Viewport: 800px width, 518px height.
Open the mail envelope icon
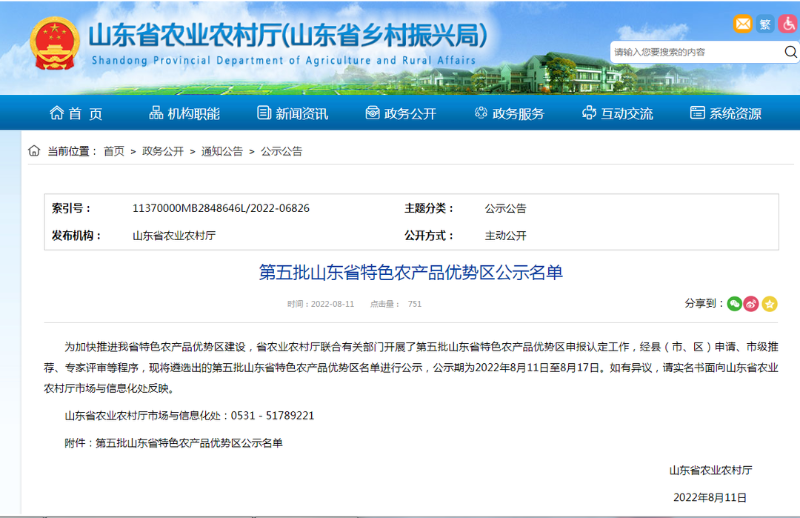point(743,24)
